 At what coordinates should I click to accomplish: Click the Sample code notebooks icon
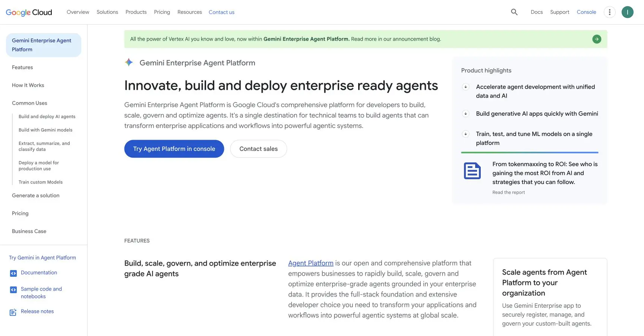pos(13,290)
